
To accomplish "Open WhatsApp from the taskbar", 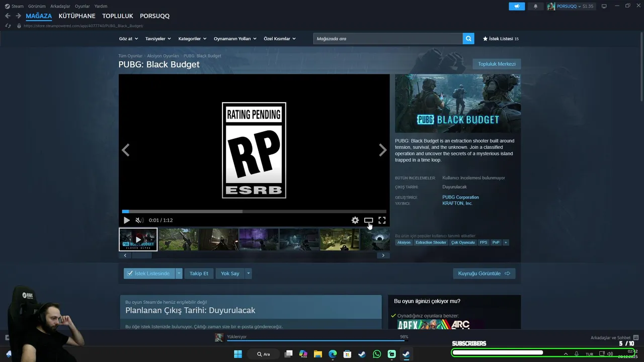I will tap(377, 354).
